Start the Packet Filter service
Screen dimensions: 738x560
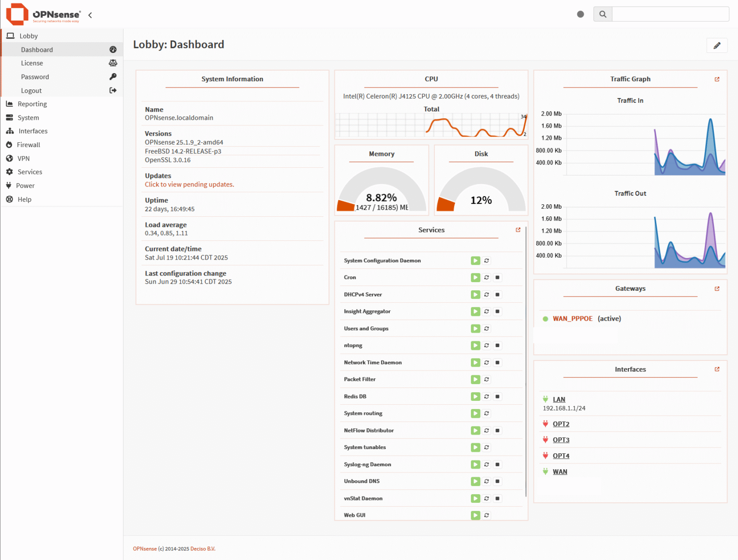[475, 379]
